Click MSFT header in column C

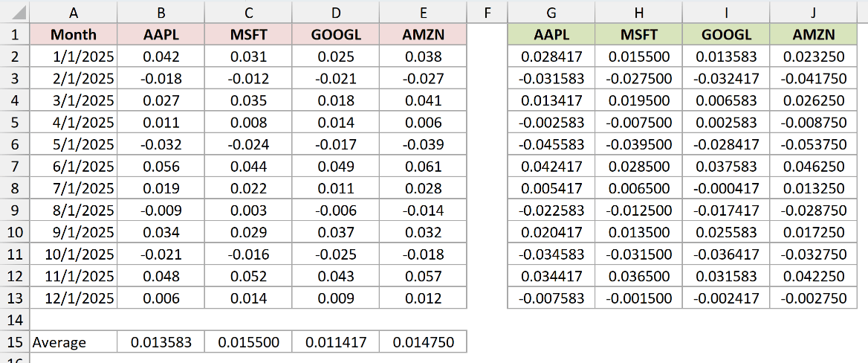click(248, 35)
